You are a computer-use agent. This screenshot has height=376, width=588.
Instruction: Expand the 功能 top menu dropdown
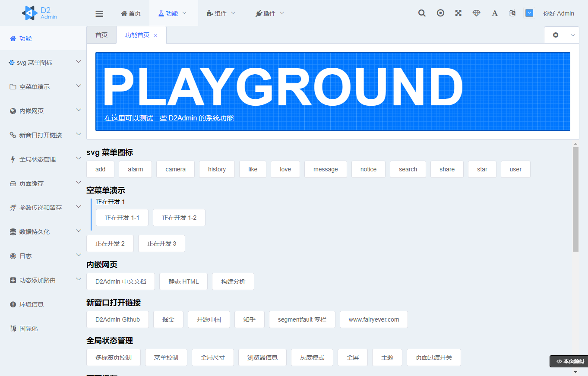tap(184, 13)
